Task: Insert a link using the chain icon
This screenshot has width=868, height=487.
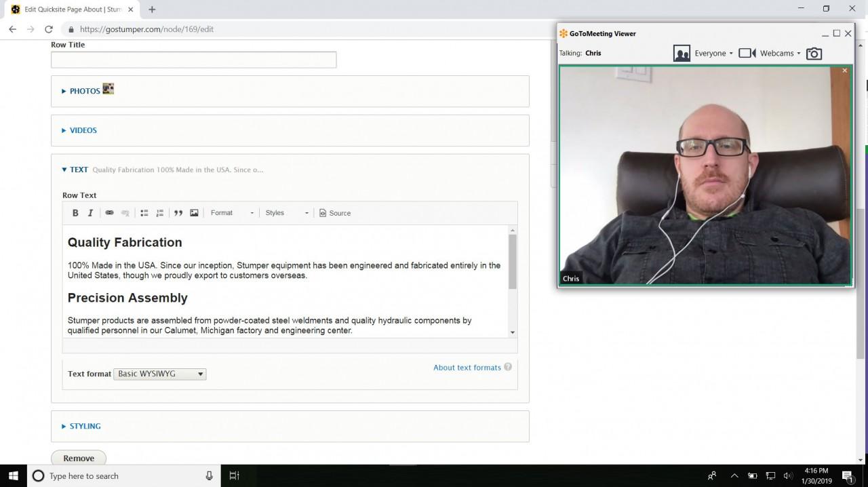Action: point(109,213)
